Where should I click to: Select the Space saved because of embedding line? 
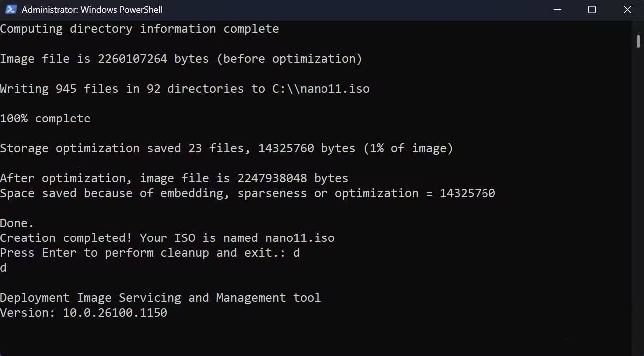click(247, 193)
